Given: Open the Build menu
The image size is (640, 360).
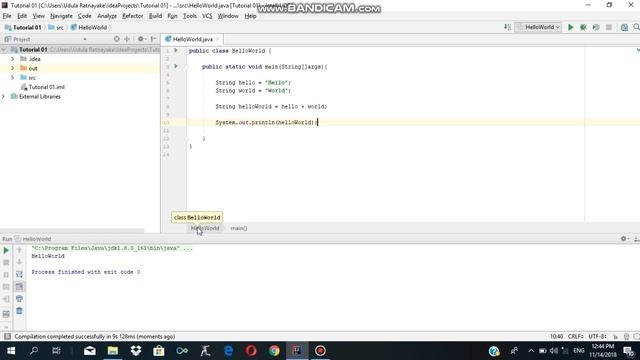Looking at the screenshot, I should click(x=155, y=16).
